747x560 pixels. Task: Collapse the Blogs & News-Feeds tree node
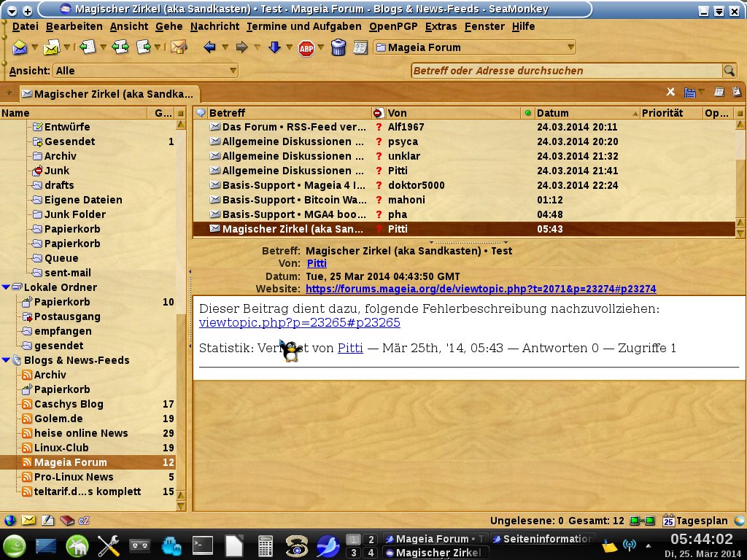coord(6,360)
